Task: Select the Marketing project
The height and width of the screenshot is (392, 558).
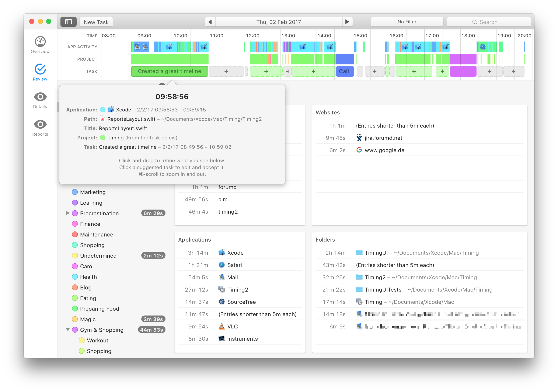Action: pos(93,192)
